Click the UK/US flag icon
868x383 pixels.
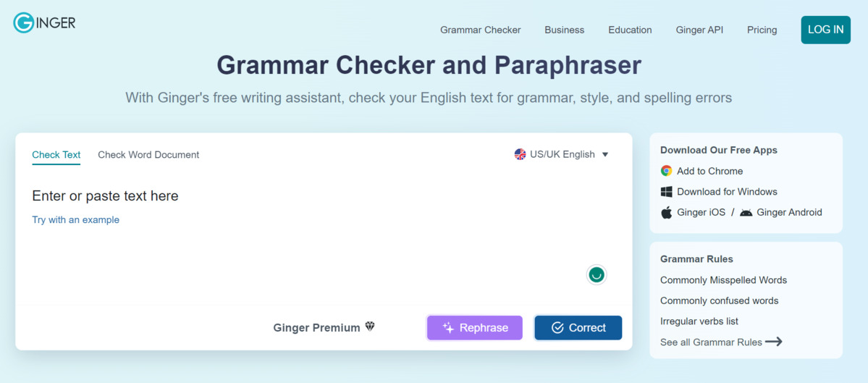pyautogui.click(x=520, y=154)
